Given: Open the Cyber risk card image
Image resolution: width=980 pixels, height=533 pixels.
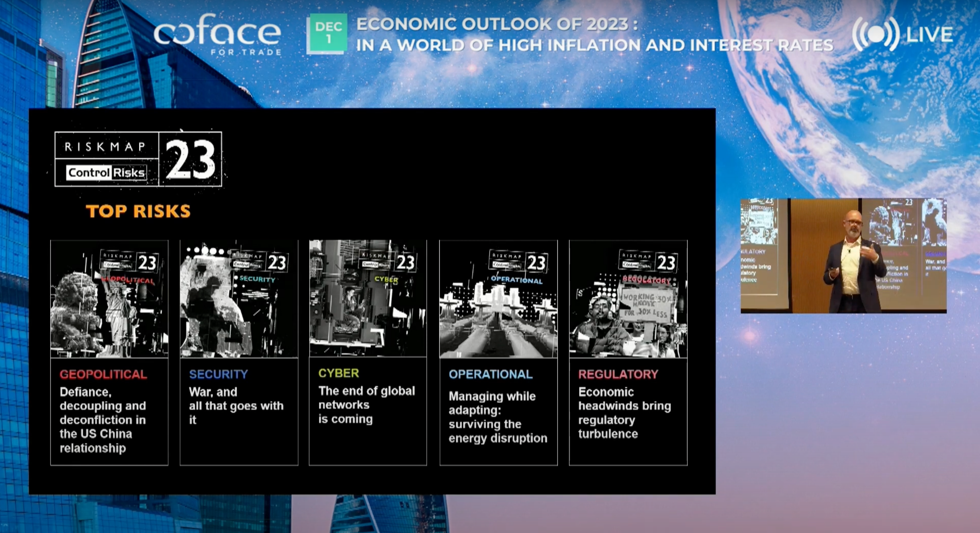Looking at the screenshot, I should point(368,298).
